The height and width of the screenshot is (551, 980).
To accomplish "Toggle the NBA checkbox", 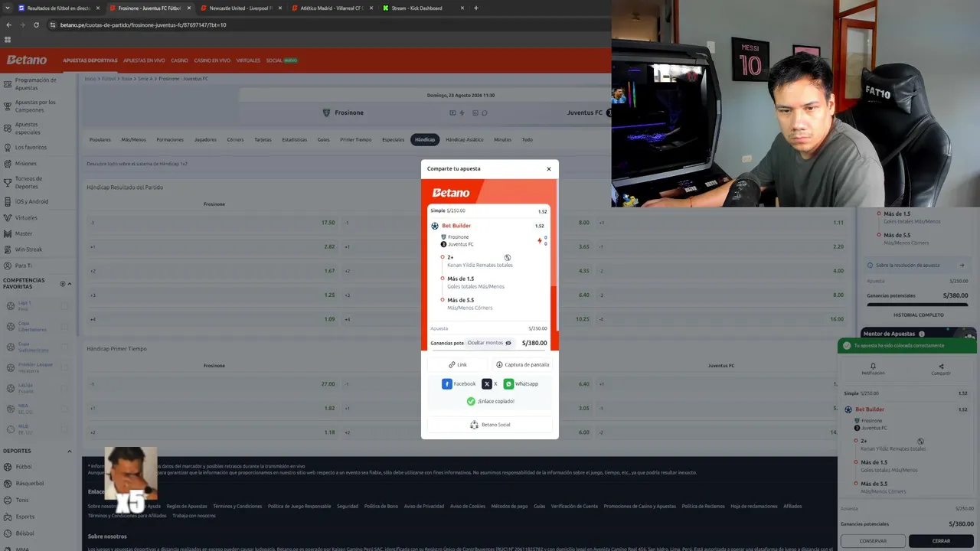I will tap(64, 408).
